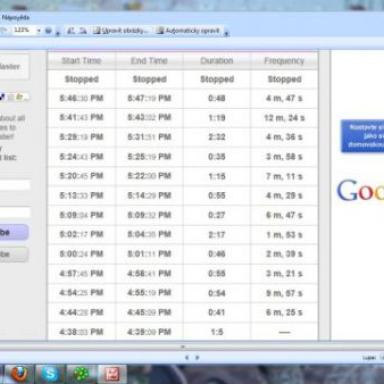Click the Start Time column header
Viewport: 384px width, 384px height.
pos(81,61)
